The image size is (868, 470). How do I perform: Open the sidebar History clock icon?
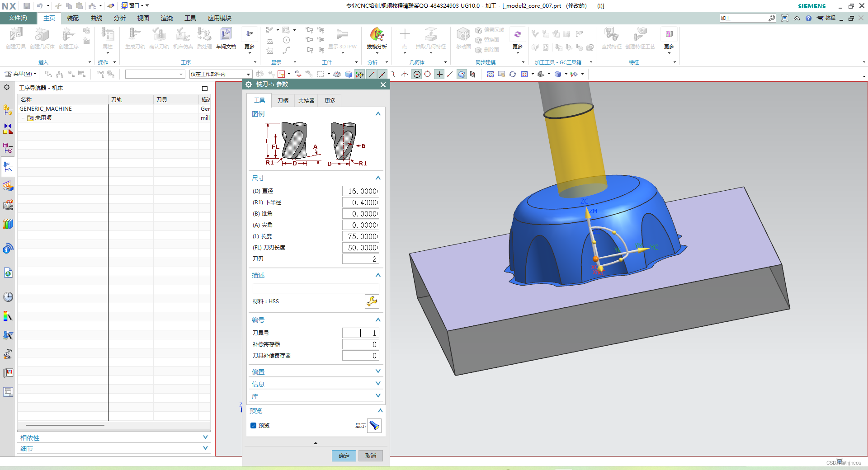point(8,296)
